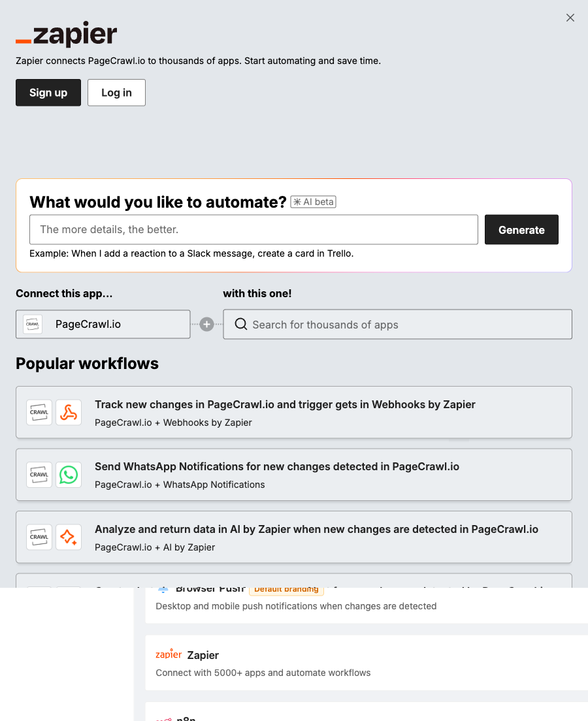This screenshot has width=588, height=721.
Task: Click the magnifier icon in app search
Action: [241, 324]
